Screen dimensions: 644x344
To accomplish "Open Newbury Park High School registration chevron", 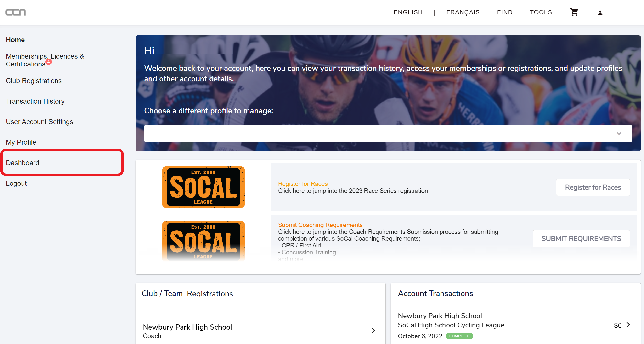I will [373, 330].
